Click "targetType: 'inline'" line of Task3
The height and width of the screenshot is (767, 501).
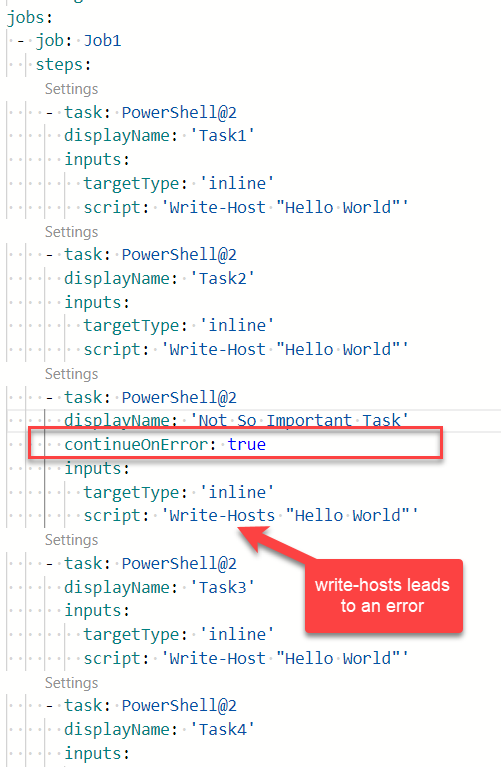point(179,634)
